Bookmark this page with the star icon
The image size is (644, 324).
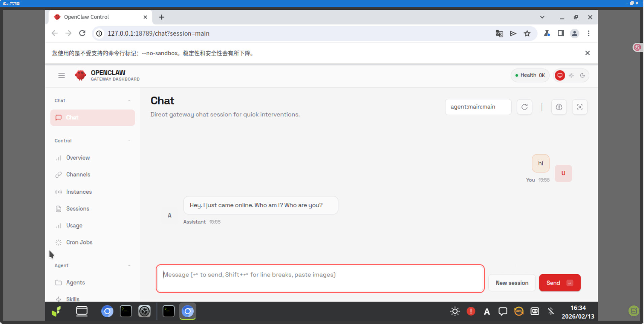coord(527,33)
